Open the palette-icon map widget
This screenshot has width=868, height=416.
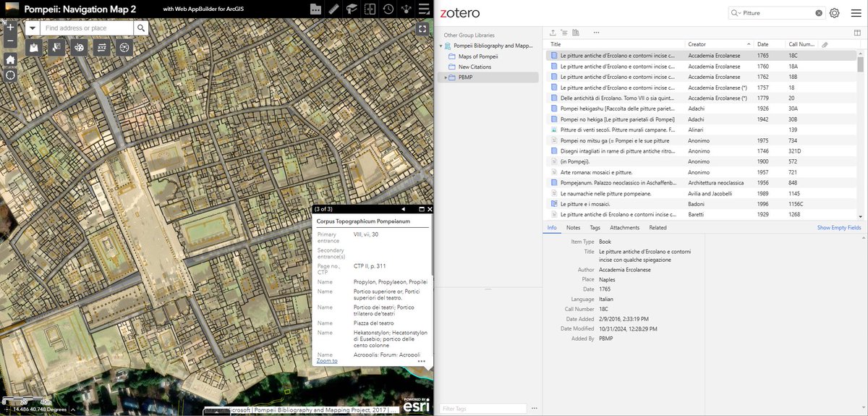point(80,47)
